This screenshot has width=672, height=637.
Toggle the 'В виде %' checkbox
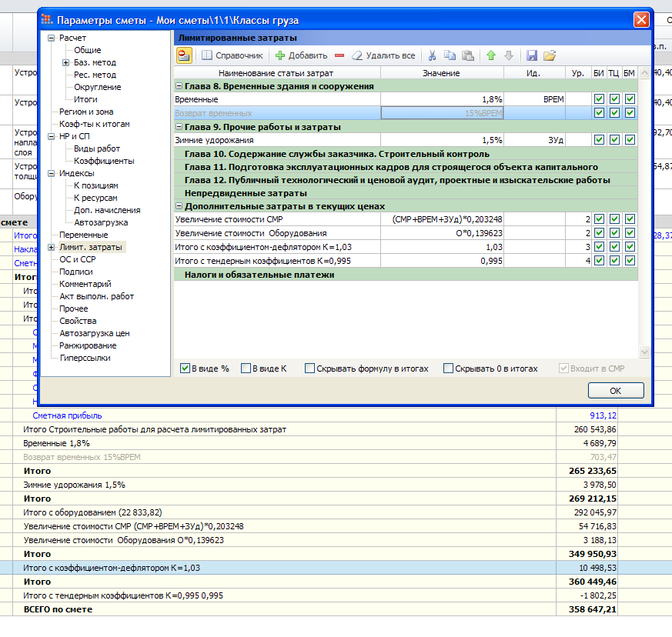(x=185, y=369)
